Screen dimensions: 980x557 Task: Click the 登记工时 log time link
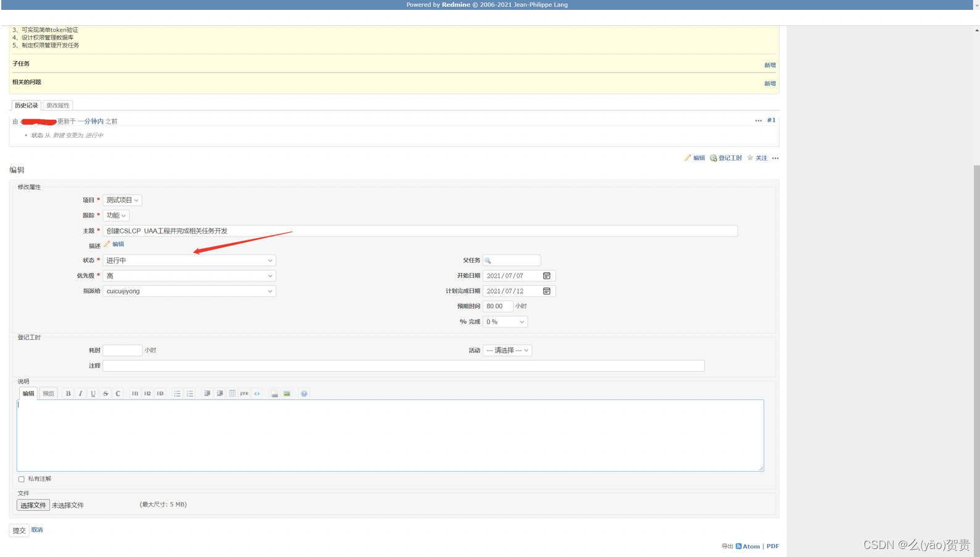726,158
